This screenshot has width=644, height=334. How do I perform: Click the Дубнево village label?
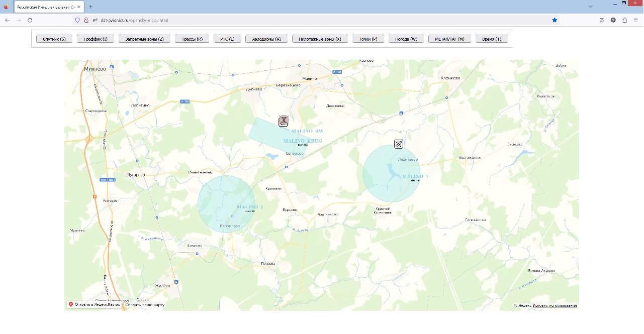[254, 89]
